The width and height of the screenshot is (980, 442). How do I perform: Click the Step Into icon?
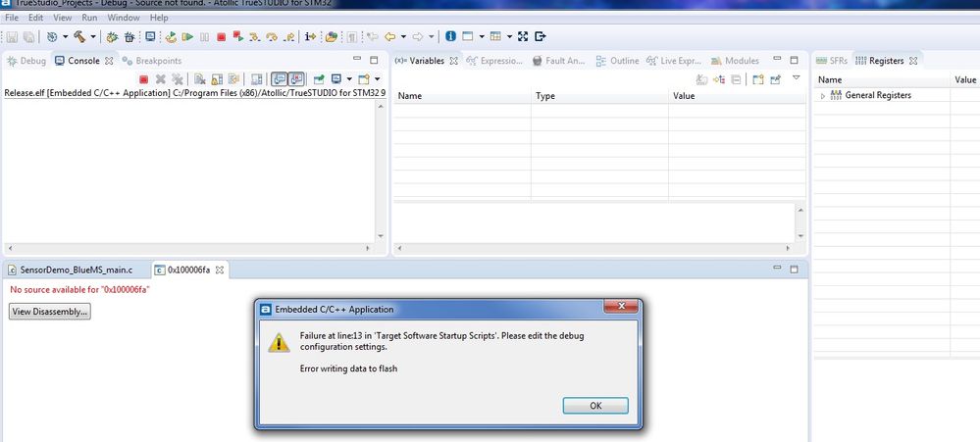click(254, 37)
